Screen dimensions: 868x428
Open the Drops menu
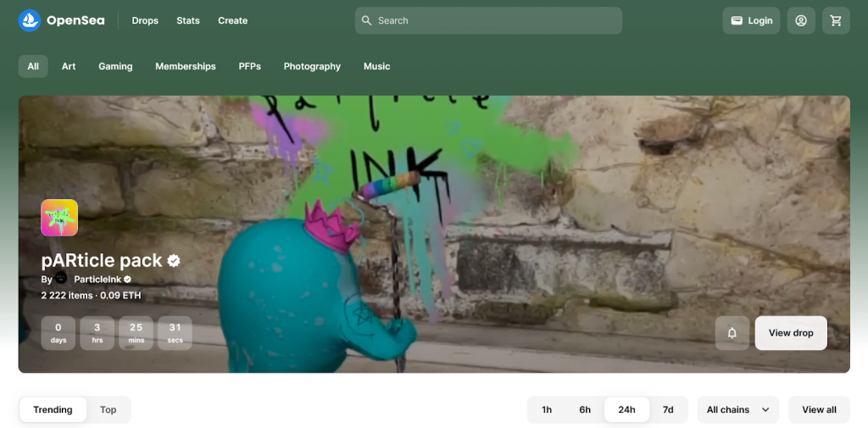(x=145, y=20)
